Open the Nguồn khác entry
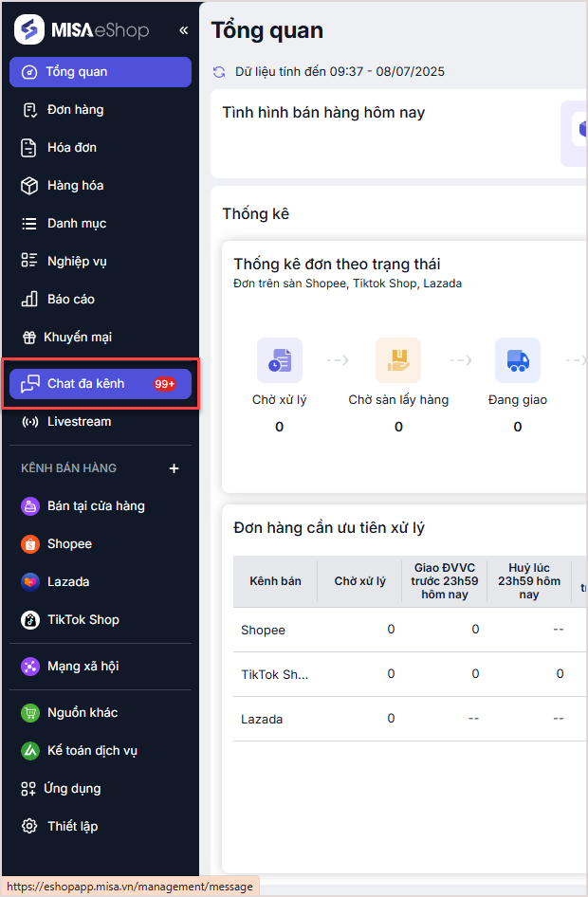Screen dimensions: 588x897 [x=101, y=712]
